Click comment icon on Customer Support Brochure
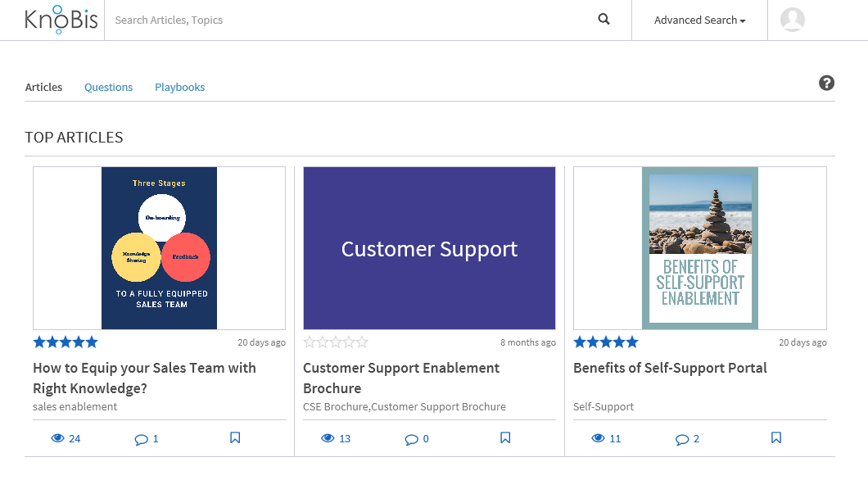 411,439
